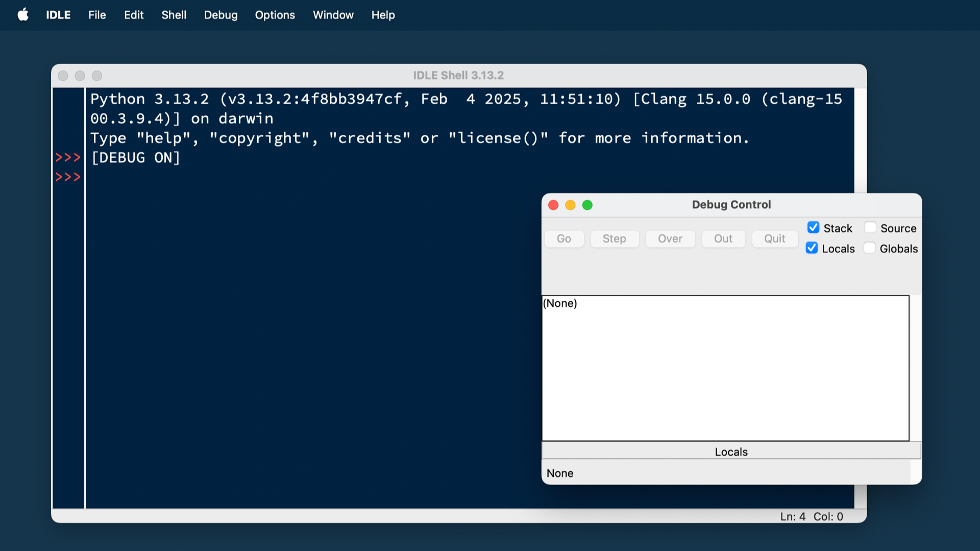Click the leftmost circle on IDLE Shell titlebar
The image size is (980, 551).
coord(63,75)
